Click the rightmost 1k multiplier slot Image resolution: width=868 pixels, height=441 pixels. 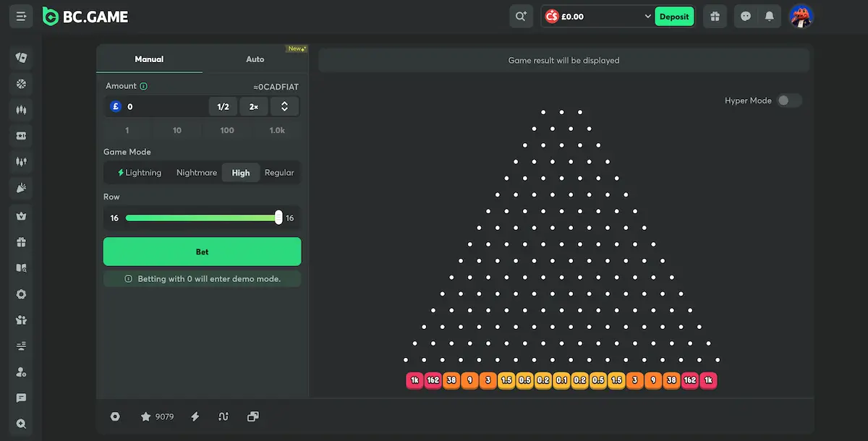708,380
